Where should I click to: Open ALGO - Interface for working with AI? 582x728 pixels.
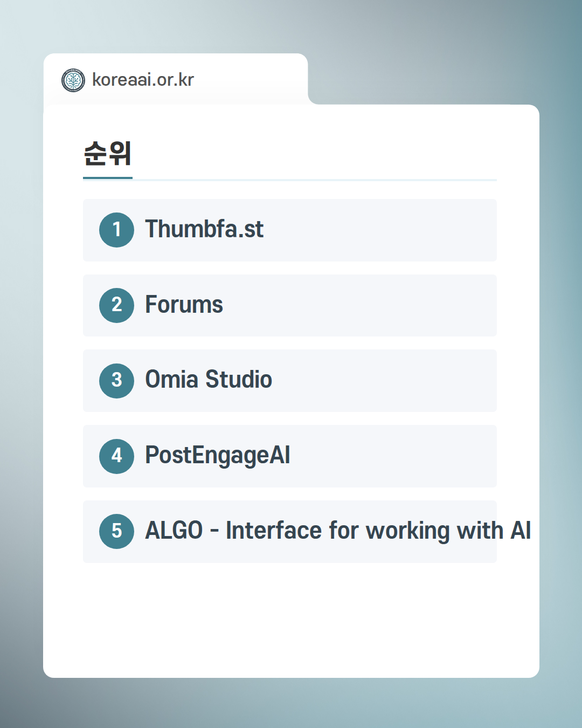(x=338, y=531)
